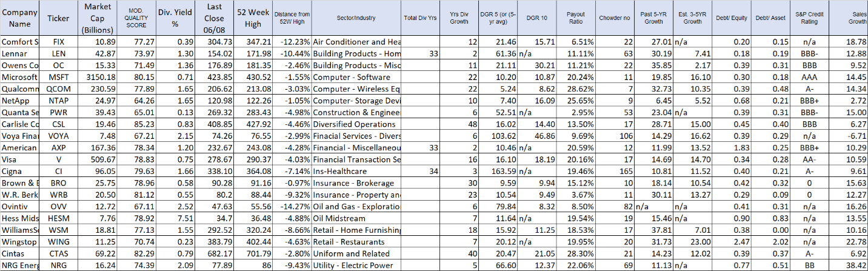
Task: Click the Oil Midstream sector cell
Action: (356, 218)
